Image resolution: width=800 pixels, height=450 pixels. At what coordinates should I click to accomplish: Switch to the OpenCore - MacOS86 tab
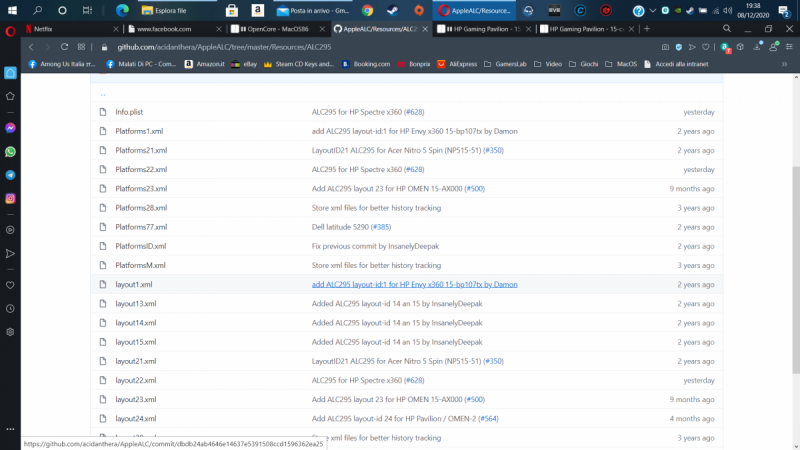point(276,29)
